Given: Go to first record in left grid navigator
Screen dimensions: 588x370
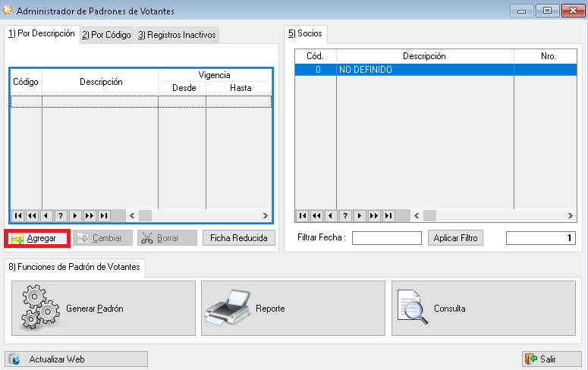Looking at the screenshot, I should click(17, 215).
